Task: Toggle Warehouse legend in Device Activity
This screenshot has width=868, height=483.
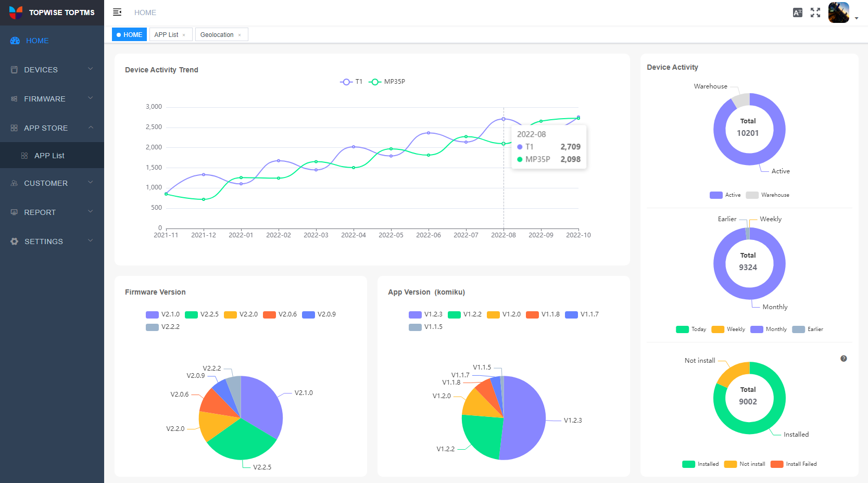Action: 768,195
